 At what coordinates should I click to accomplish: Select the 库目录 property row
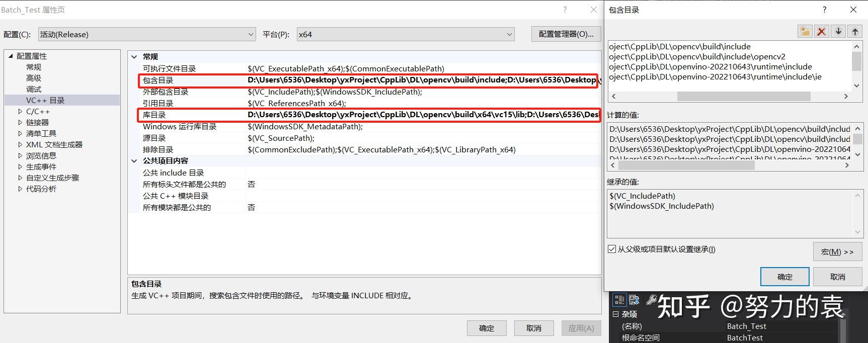tap(369, 115)
